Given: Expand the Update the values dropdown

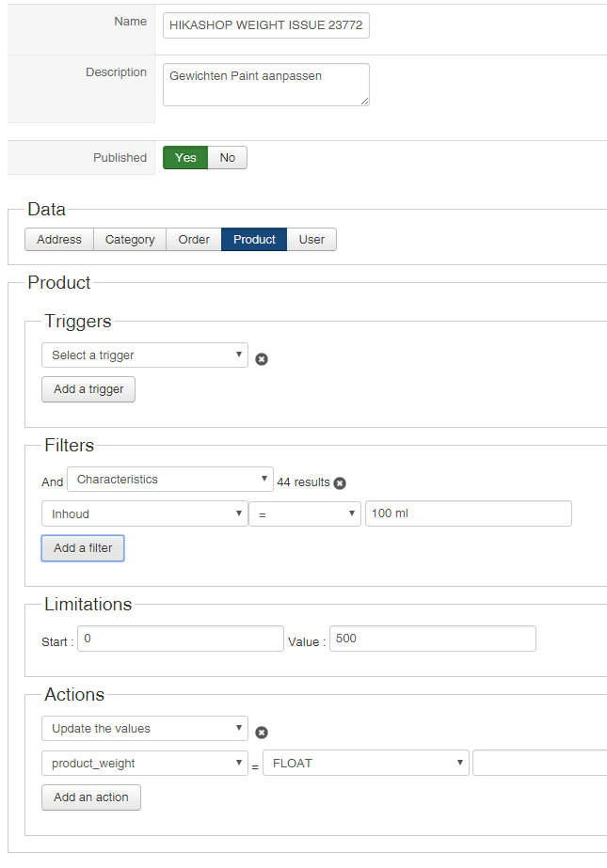Looking at the screenshot, I should pos(145,729).
